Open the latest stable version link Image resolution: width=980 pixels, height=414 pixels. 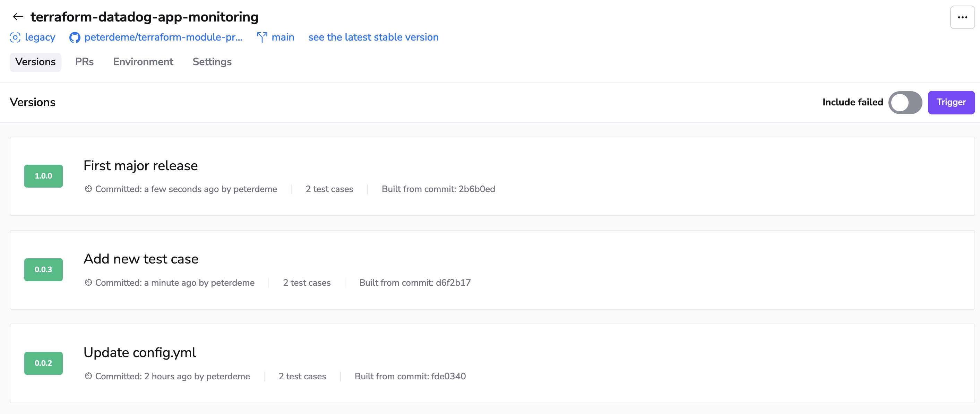coord(373,37)
